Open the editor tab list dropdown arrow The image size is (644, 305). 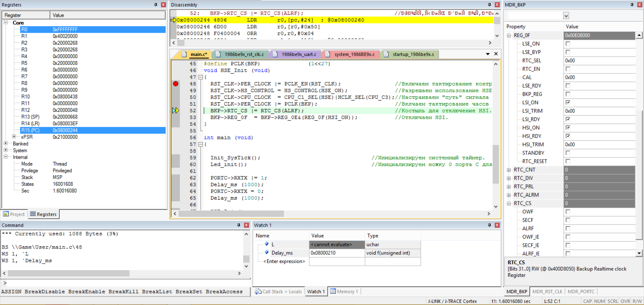point(488,54)
